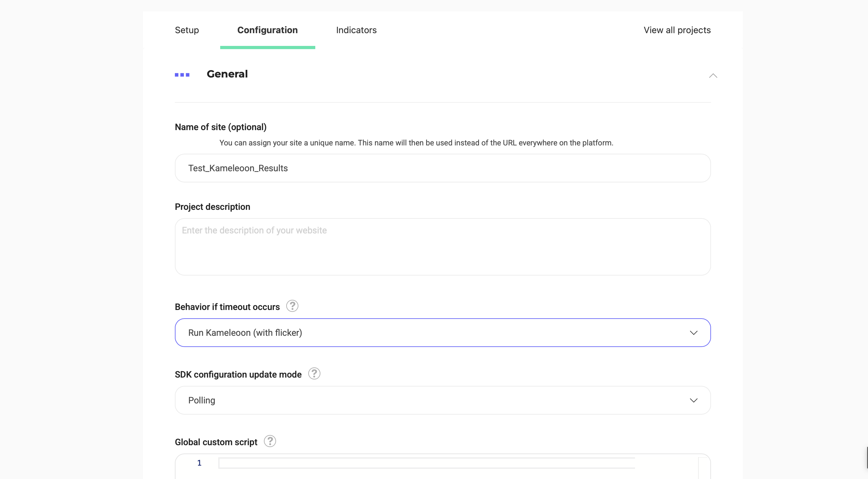This screenshot has height=479, width=868.
Task: Click the three-squares icon beside General
Action: pos(182,75)
